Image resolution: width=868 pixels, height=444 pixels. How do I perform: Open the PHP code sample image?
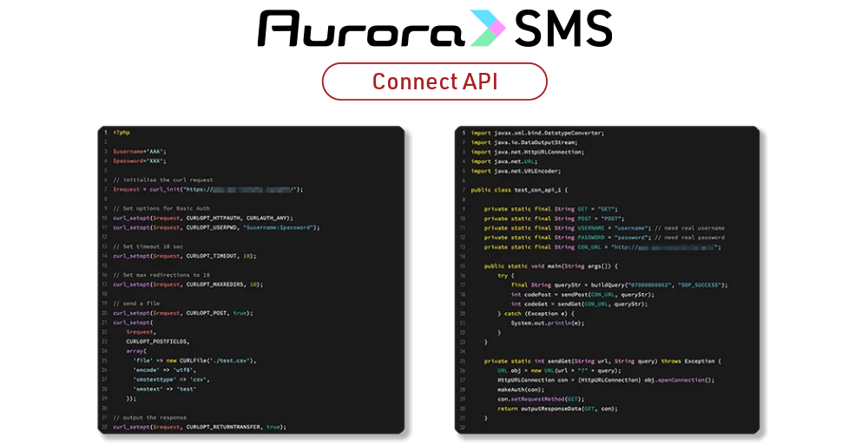[x=252, y=280]
